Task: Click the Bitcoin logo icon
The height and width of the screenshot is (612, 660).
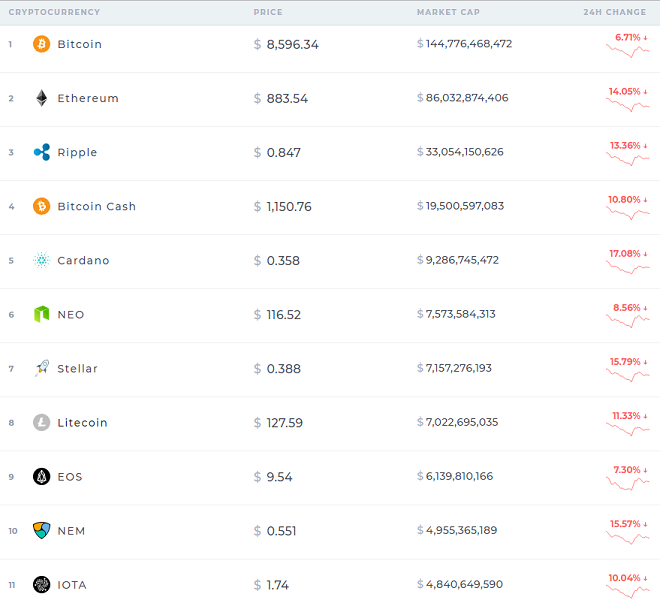Action: point(41,44)
